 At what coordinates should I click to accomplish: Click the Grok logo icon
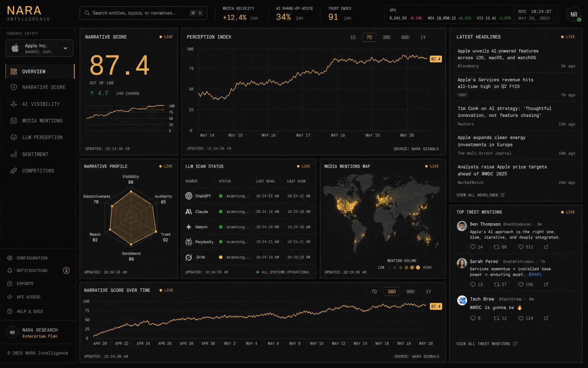coord(189,257)
